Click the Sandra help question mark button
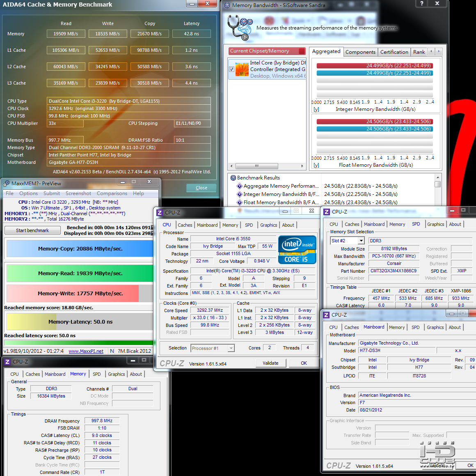 (x=422, y=3)
